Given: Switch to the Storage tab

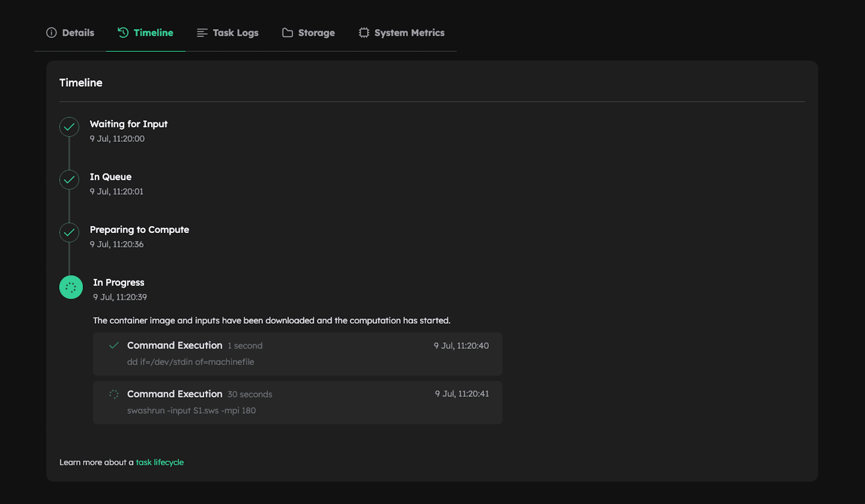Looking at the screenshot, I should click(x=316, y=32).
